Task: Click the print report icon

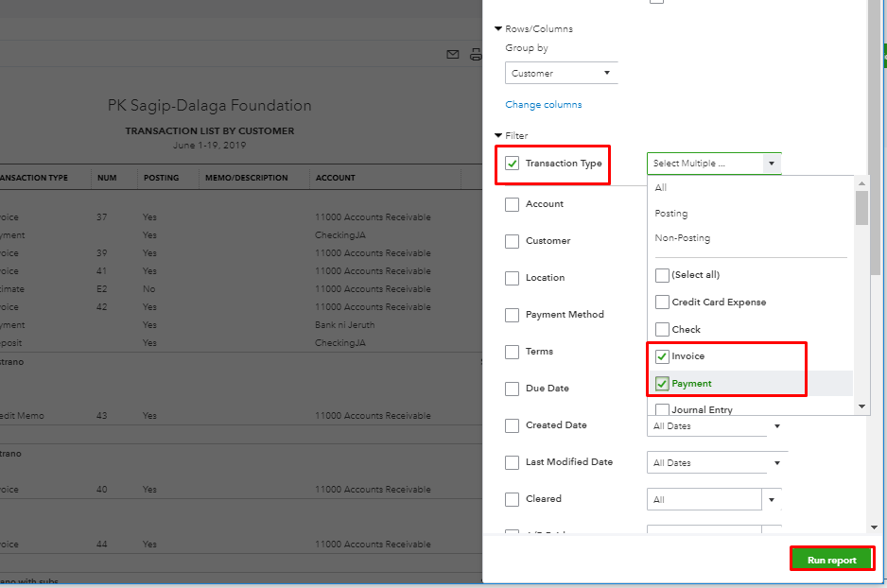Action: click(476, 55)
